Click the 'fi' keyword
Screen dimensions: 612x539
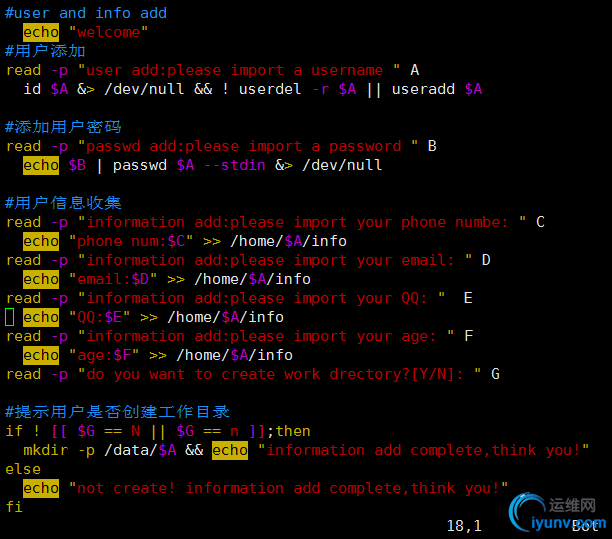(14, 507)
